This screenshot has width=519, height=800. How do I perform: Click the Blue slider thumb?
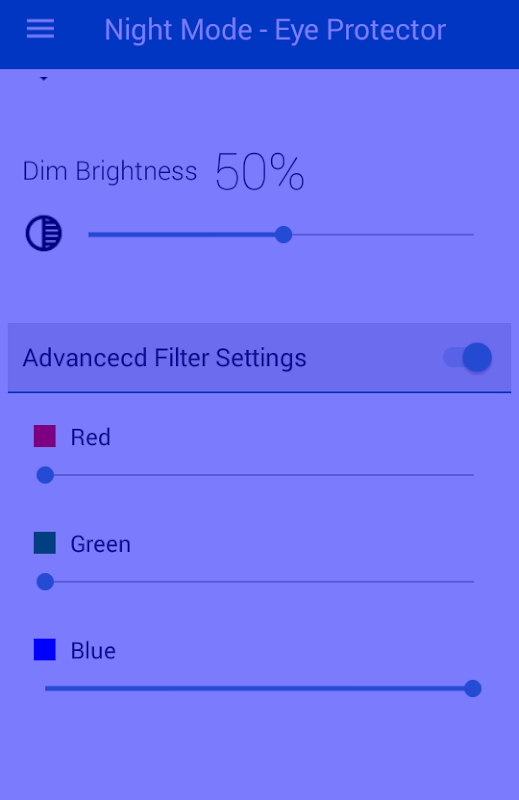click(473, 688)
